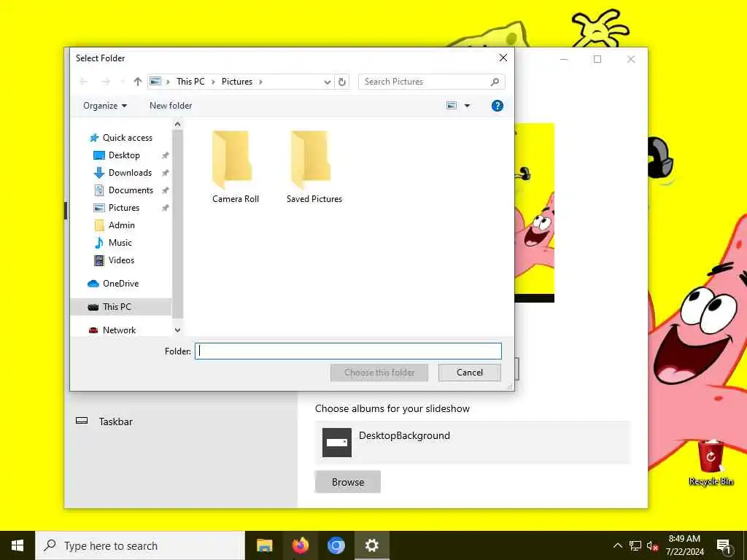Image resolution: width=747 pixels, height=560 pixels.
Task: Select Music in the navigation pane
Action: [120, 243]
